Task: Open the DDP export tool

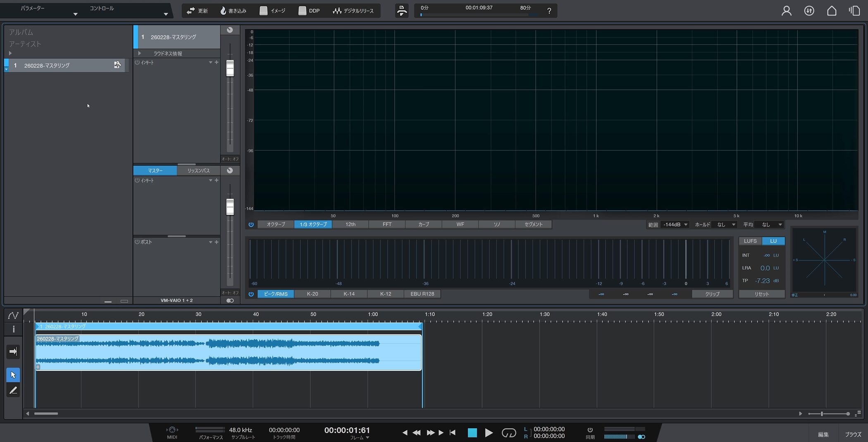Action: coord(309,11)
